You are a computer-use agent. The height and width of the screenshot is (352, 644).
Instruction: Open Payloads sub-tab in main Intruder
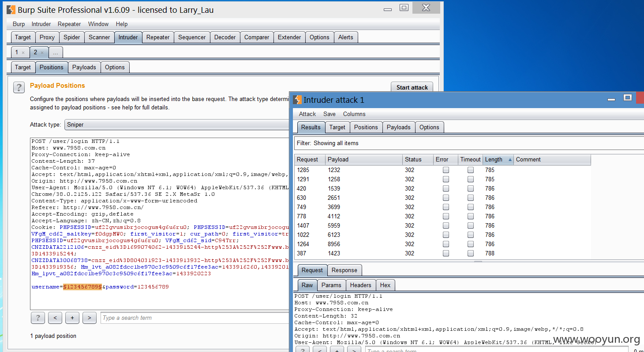[x=84, y=67]
